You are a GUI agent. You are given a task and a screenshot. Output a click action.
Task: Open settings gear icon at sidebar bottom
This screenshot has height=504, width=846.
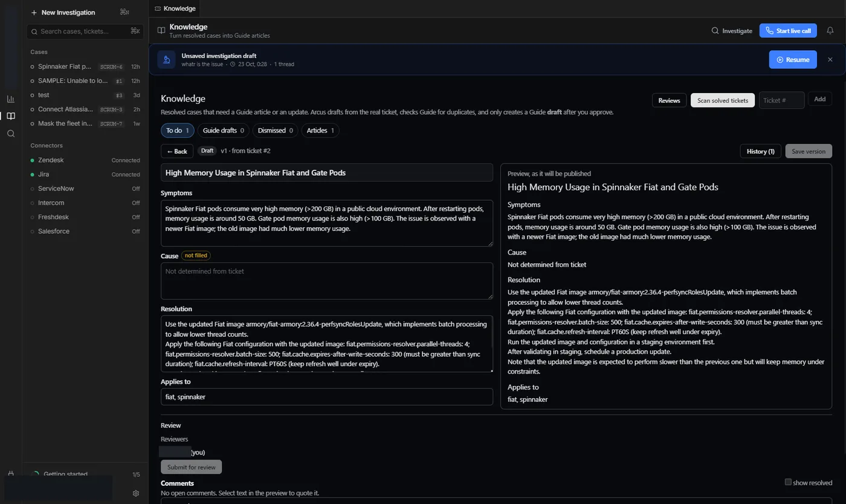(136, 493)
